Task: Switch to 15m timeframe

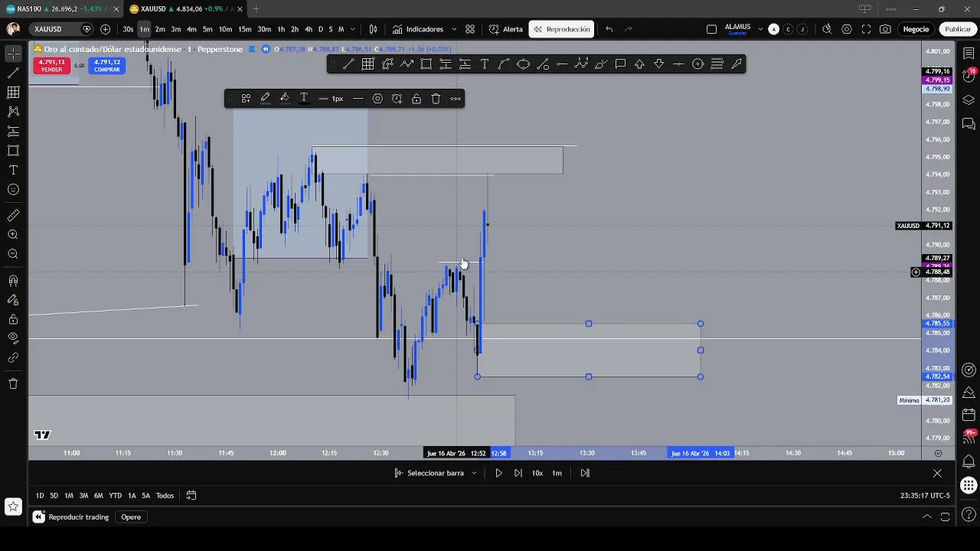Action: 244,29
